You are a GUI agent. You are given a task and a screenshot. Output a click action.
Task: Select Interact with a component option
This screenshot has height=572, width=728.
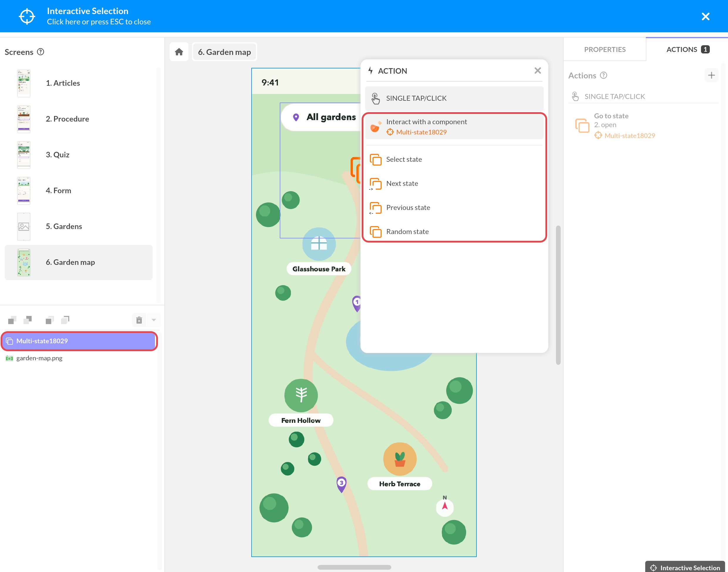454,127
